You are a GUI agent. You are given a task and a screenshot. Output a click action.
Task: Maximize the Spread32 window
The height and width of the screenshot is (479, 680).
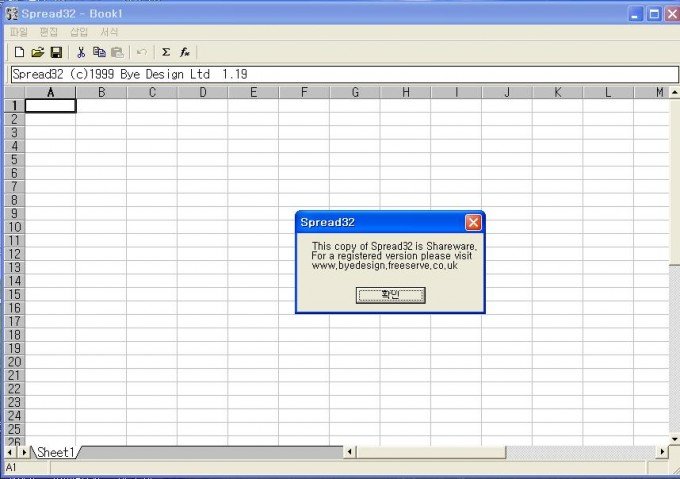(x=654, y=14)
